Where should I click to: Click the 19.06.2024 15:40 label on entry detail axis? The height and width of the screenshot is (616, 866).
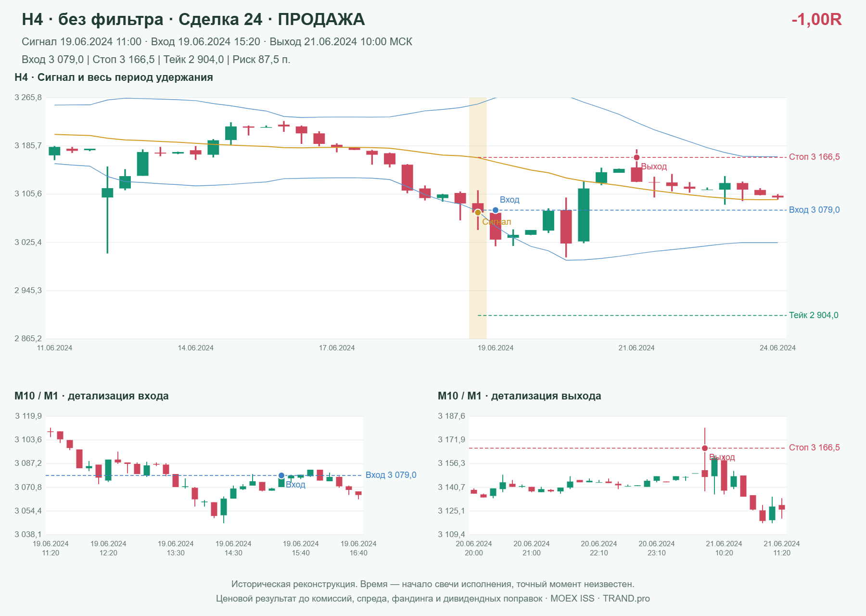point(301,548)
